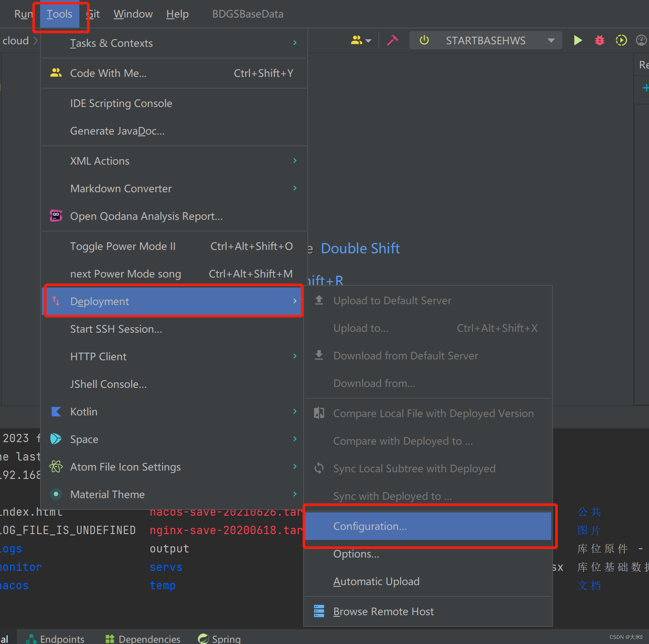Select Upload to Default Server
The image size is (649, 644).
392,300
